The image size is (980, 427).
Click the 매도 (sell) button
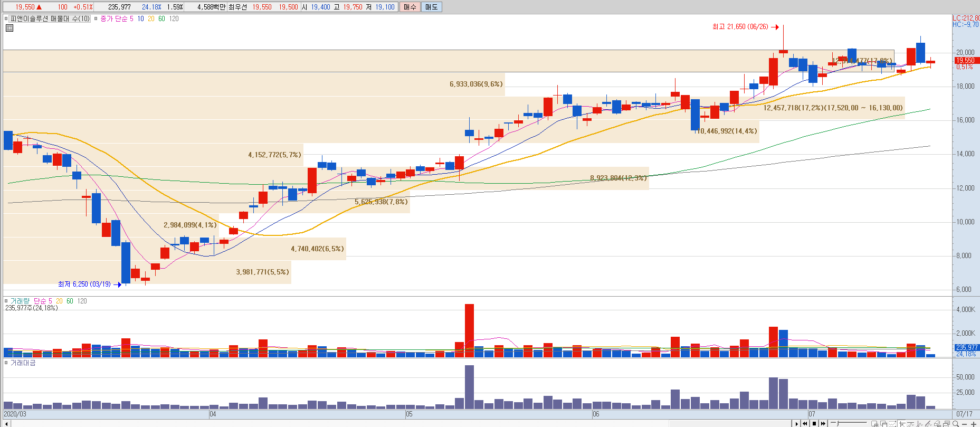[x=432, y=7]
